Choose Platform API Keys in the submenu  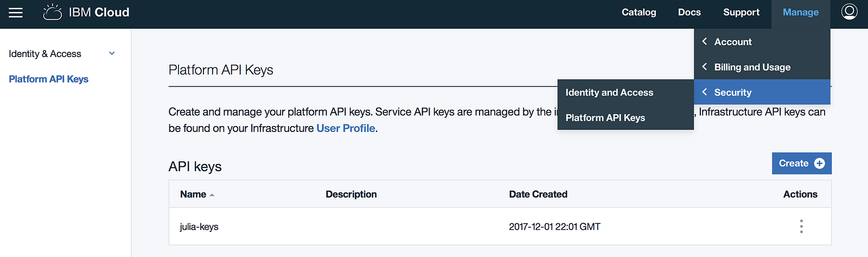pyautogui.click(x=605, y=118)
